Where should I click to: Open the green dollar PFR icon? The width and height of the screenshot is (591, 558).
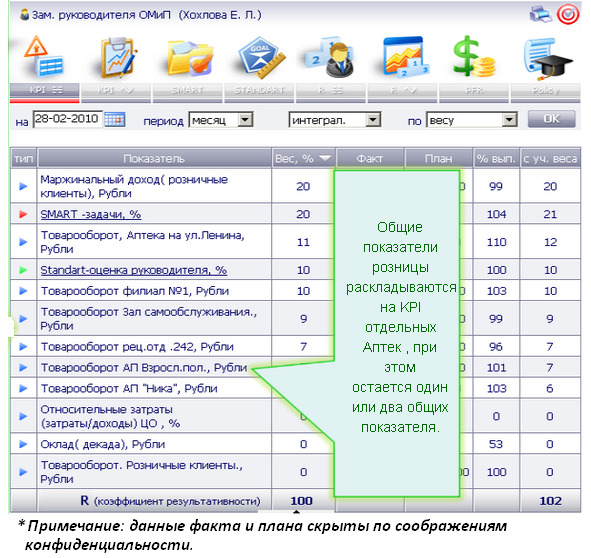[473, 57]
